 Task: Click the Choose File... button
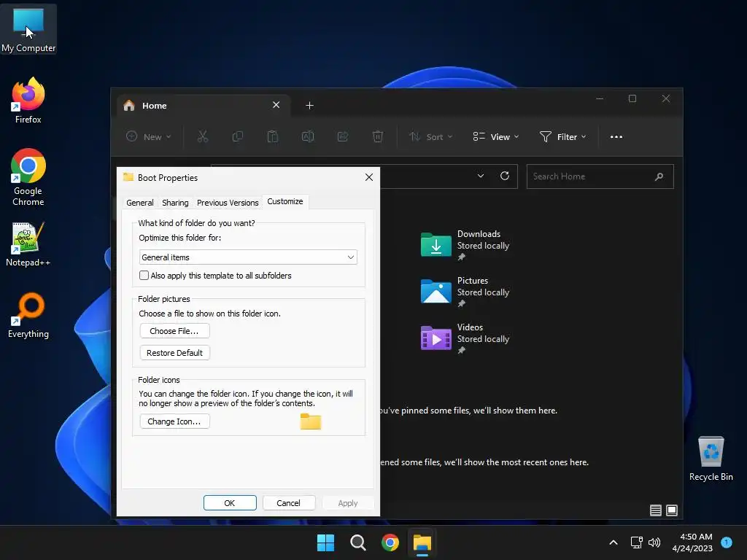point(174,331)
